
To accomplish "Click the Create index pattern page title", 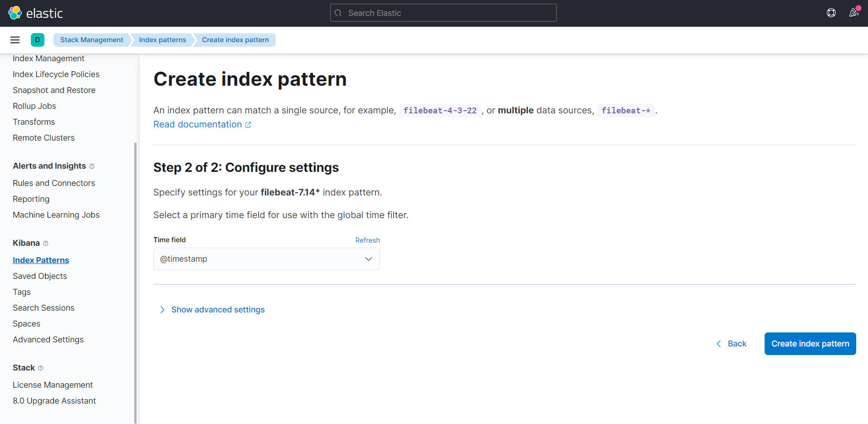I will pyautogui.click(x=250, y=79).
